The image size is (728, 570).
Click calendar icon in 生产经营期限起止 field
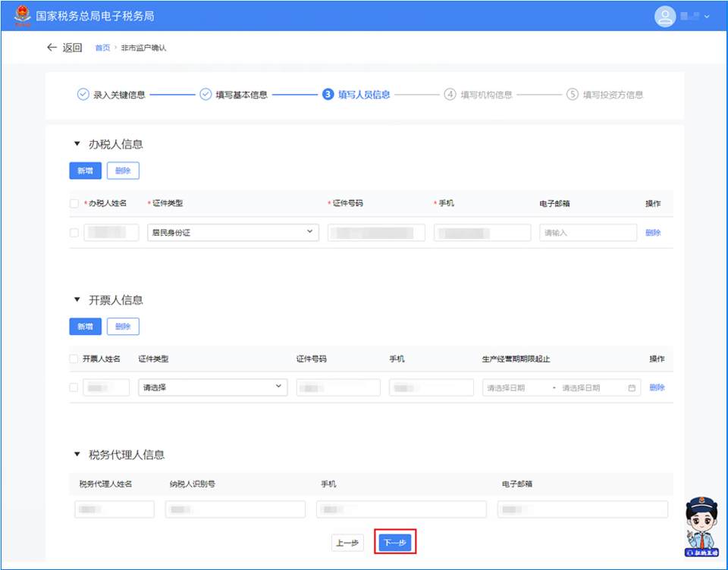pos(632,388)
